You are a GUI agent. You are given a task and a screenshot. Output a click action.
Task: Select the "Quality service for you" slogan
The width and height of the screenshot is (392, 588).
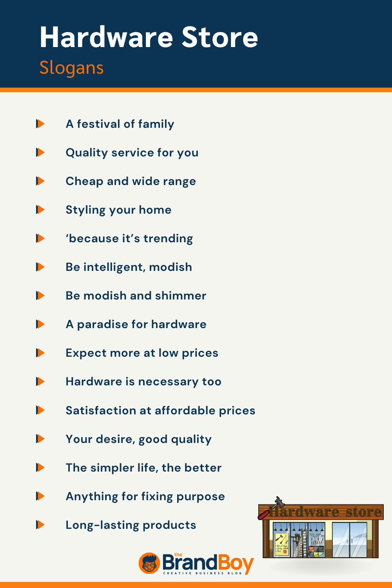[x=132, y=152]
